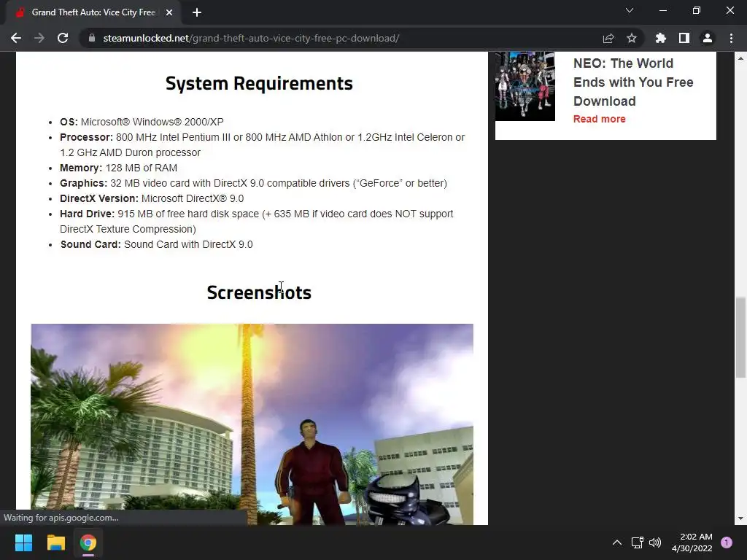
Task: Click the 'Graphics:' requirement line
Action: (253, 183)
